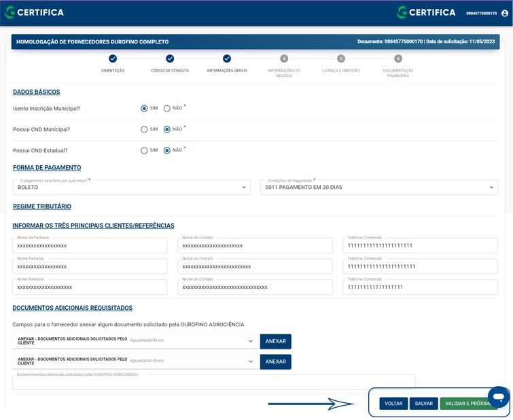Viewport: 513px width, 420px height.
Task: Go to the Orientação step checkmark
Action: click(x=113, y=59)
